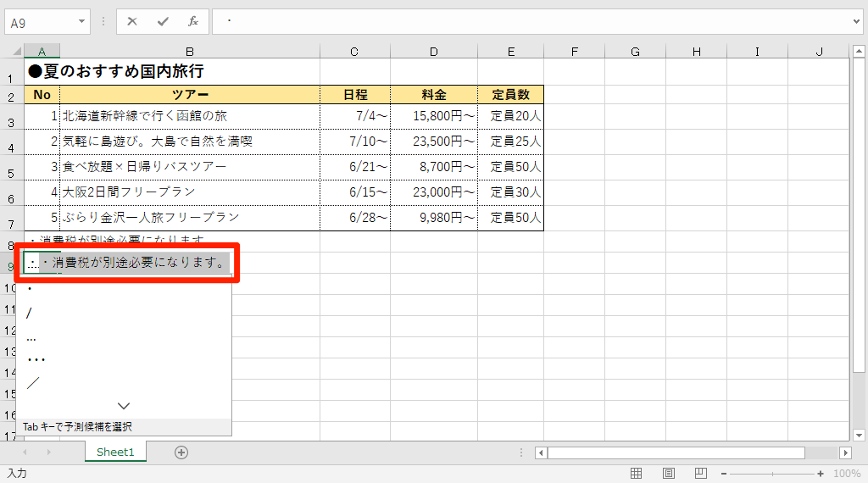Click cell 大阪2日間フリープラン
This screenshot has height=483, width=868.
pos(189,192)
